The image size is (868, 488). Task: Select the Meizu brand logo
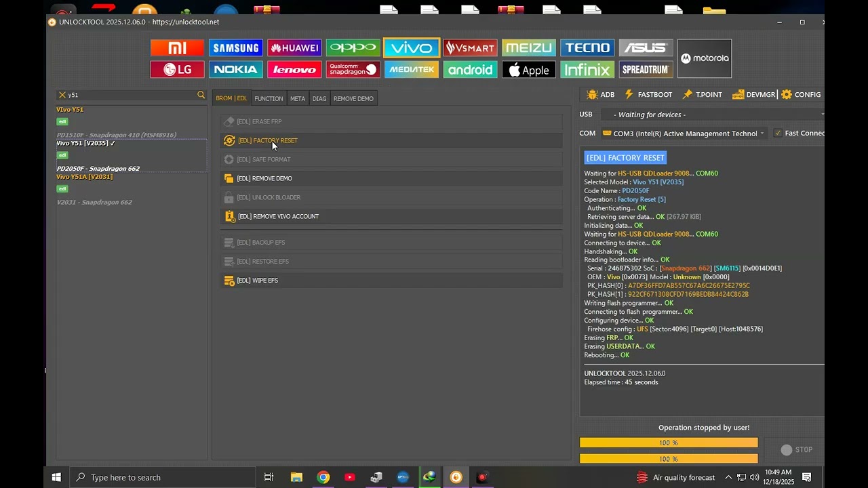point(529,48)
